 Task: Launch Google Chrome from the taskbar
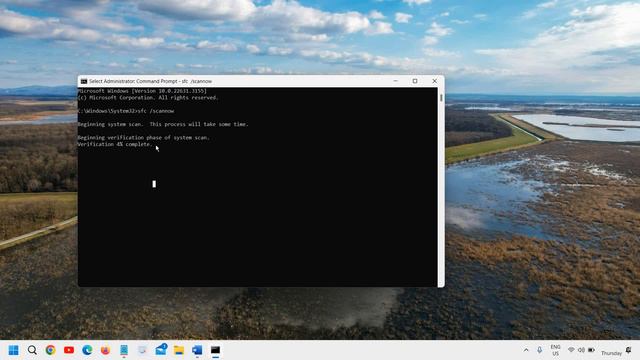click(51, 350)
